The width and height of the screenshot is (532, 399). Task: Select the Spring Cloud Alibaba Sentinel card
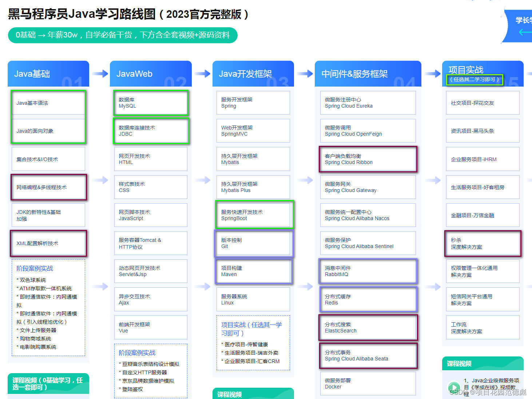(x=368, y=243)
